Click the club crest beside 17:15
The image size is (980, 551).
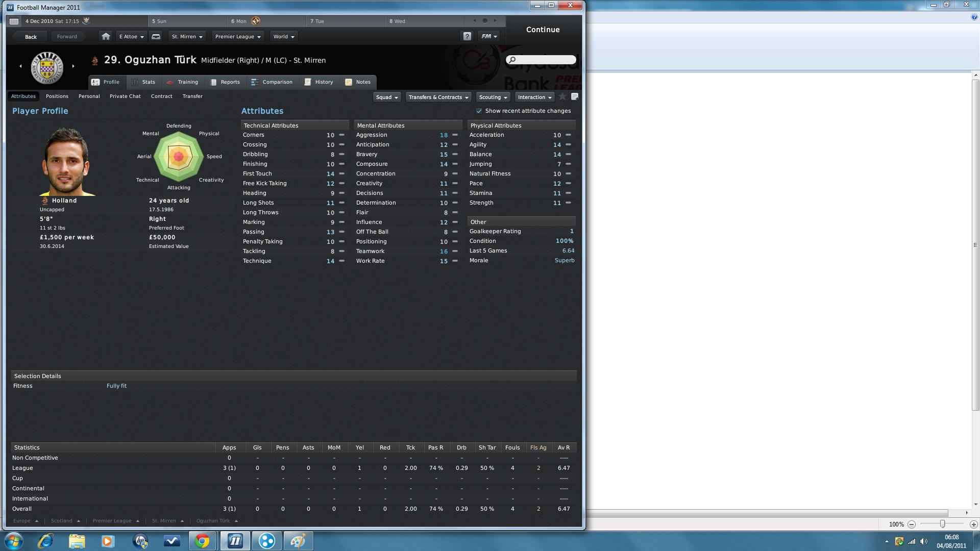pyautogui.click(x=86, y=21)
